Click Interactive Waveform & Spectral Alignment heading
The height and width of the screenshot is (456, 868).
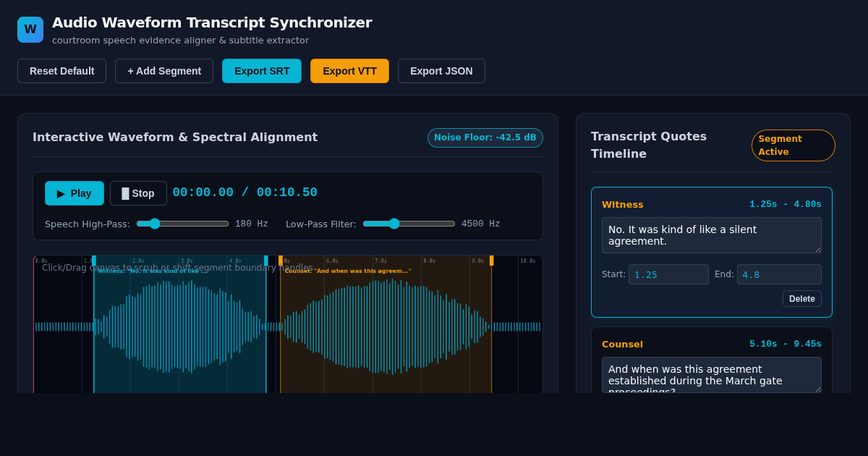point(175,137)
